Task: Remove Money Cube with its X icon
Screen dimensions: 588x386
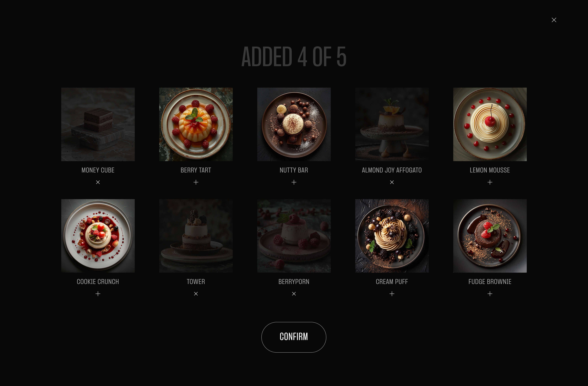Action: tap(98, 182)
